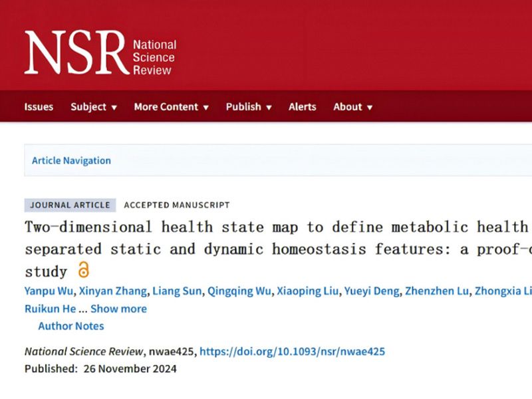
Task: Open the Author Notes section
Action: tap(70, 326)
